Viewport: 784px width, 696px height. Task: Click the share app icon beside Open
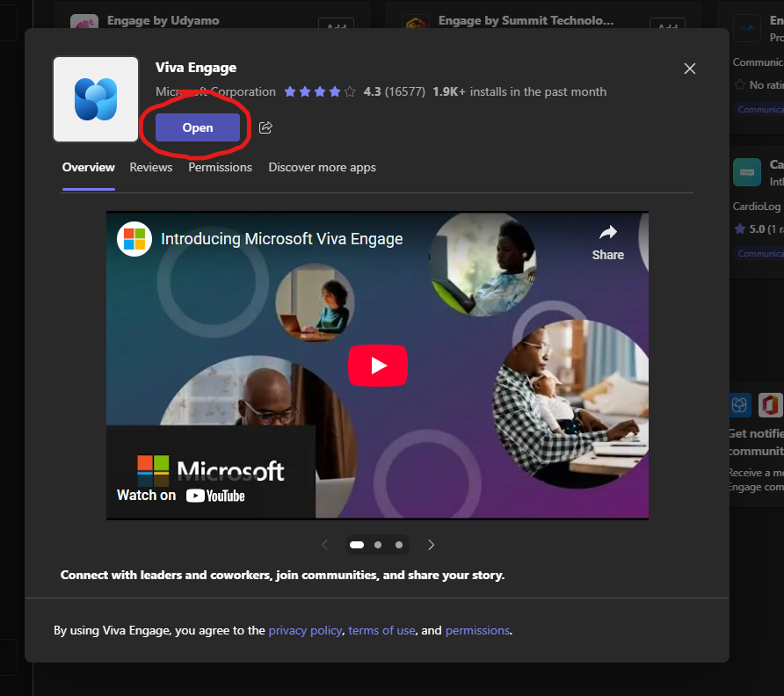tap(265, 127)
